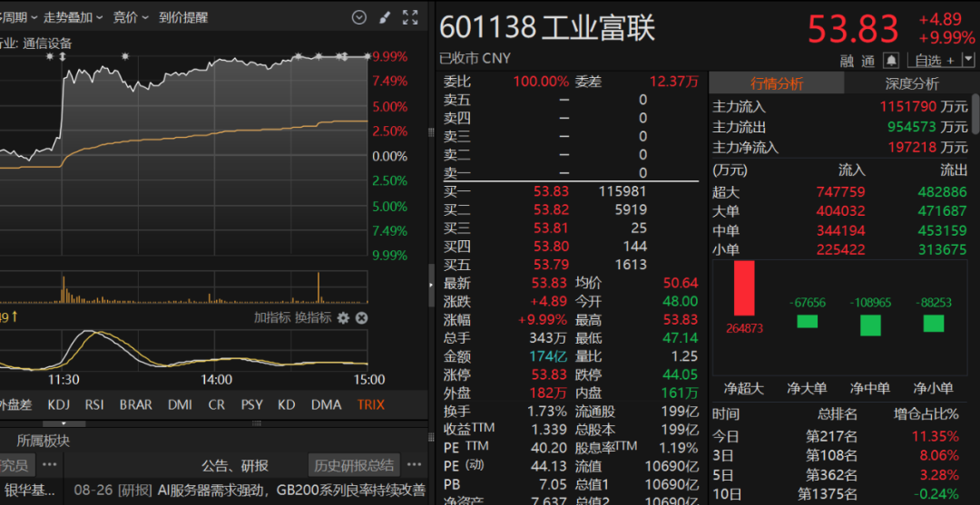Click the 通 stock connect marker

tap(867, 61)
